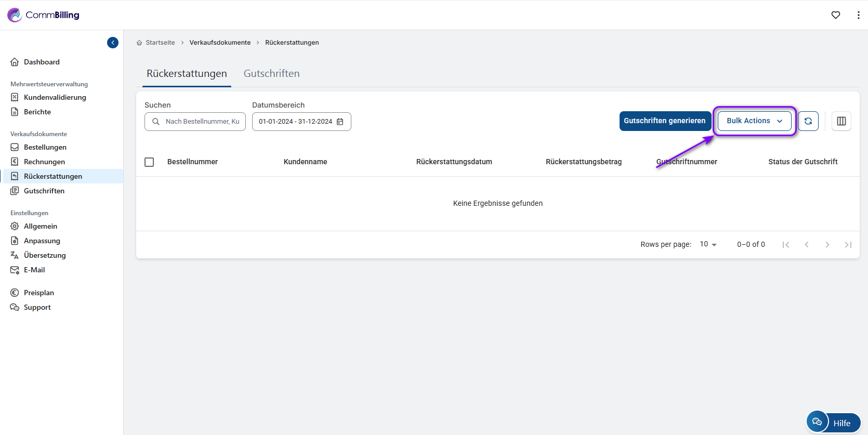Viewport: 868px width, 435px height.
Task: Click Gutschriften generieren button
Action: [665, 121]
